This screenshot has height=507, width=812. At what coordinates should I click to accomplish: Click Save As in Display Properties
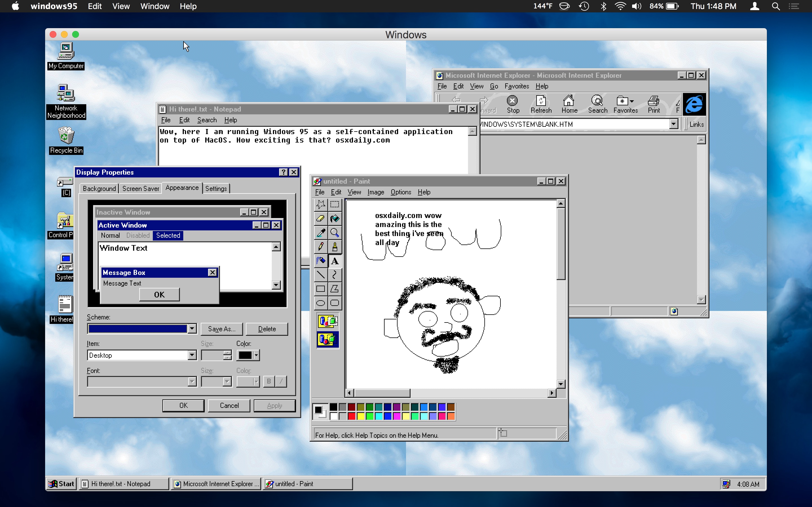[221, 329]
